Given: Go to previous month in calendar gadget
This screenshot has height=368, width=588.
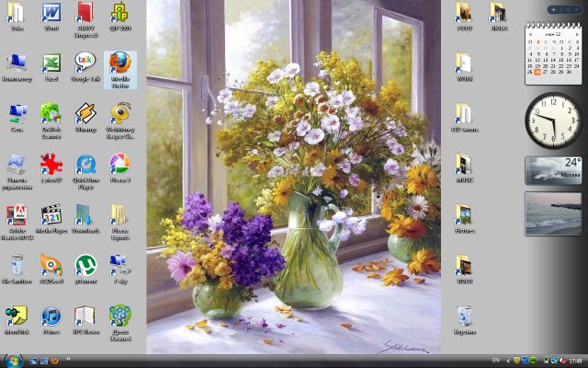Looking at the screenshot, I should tap(530, 34).
